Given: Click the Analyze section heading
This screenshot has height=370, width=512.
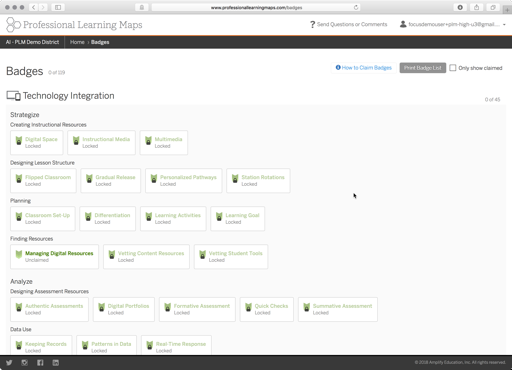Looking at the screenshot, I should coord(21,281).
